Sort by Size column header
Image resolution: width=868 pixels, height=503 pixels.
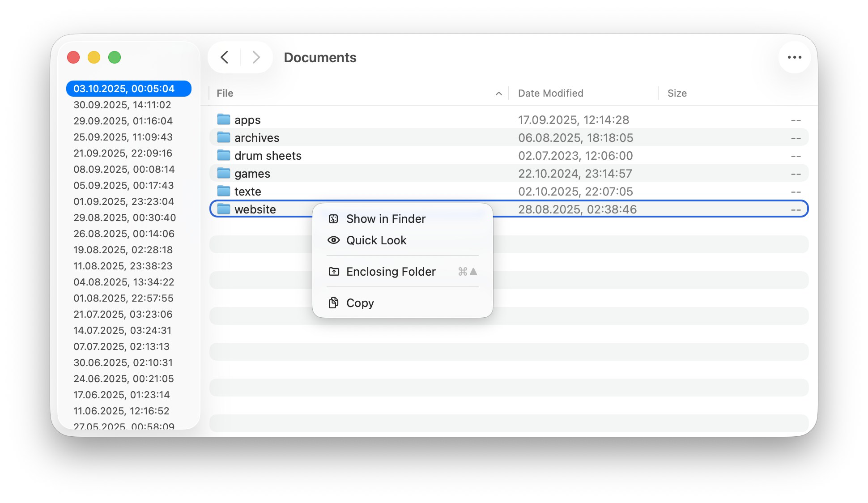tap(677, 94)
